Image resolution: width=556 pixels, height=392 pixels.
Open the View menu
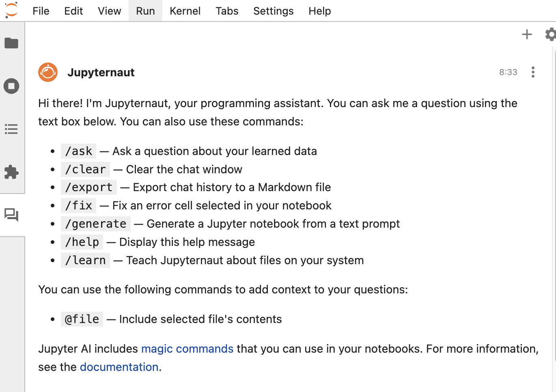110,11
